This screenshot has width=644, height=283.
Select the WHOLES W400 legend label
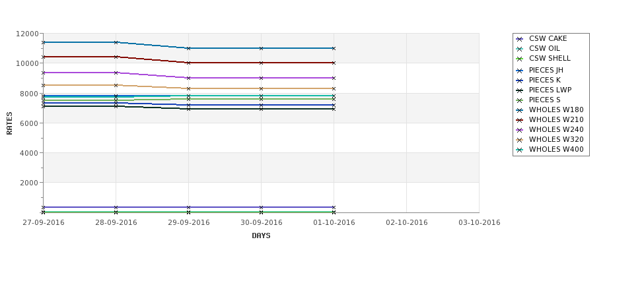click(556, 149)
